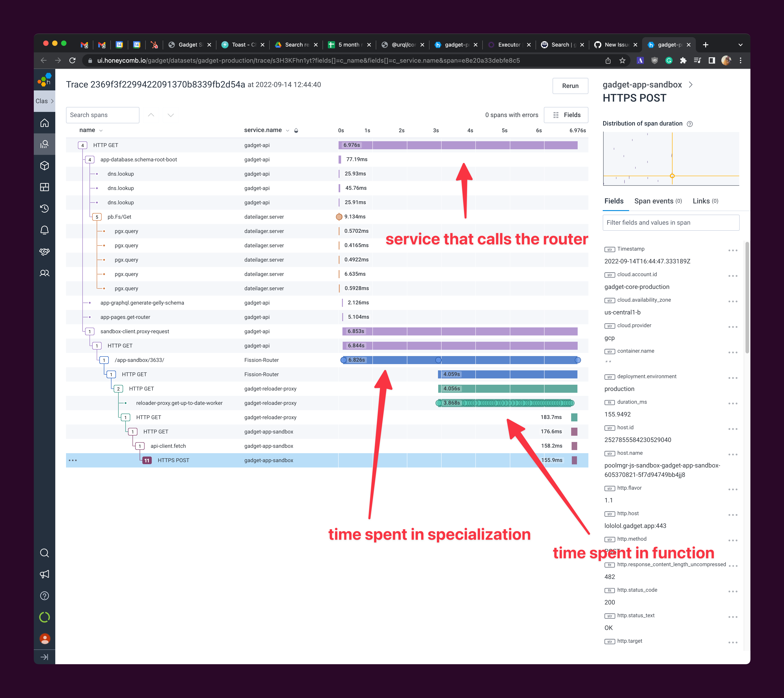784x698 pixels.
Task: Open the Fields panel button near spans header
Action: pyautogui.click(x=566, y=115)
